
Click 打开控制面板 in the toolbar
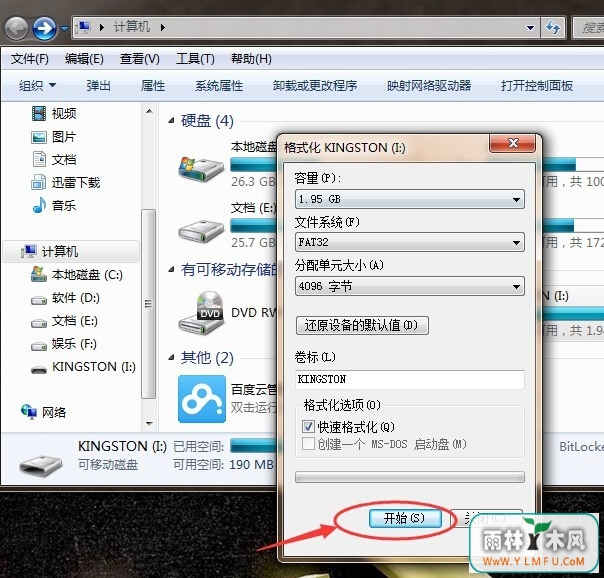tap(537, 85)
